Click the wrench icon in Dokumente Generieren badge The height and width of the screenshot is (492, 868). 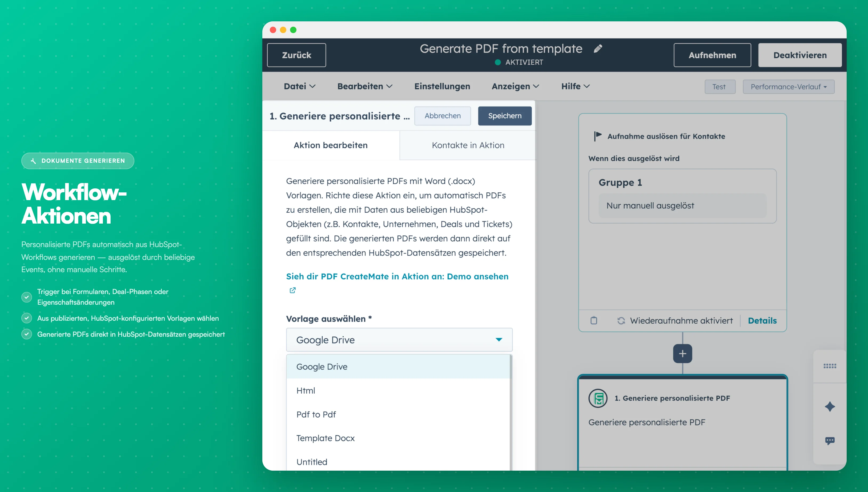click(33, 161)
